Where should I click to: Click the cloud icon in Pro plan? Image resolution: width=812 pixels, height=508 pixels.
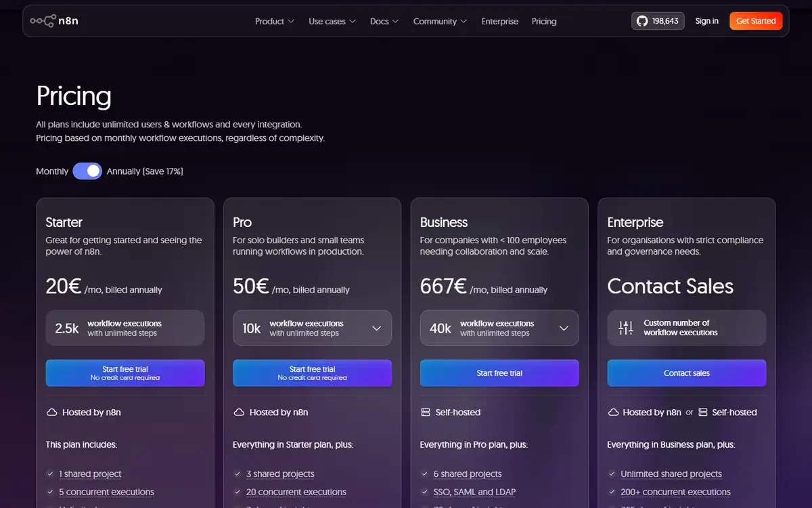tap(238, 412)
